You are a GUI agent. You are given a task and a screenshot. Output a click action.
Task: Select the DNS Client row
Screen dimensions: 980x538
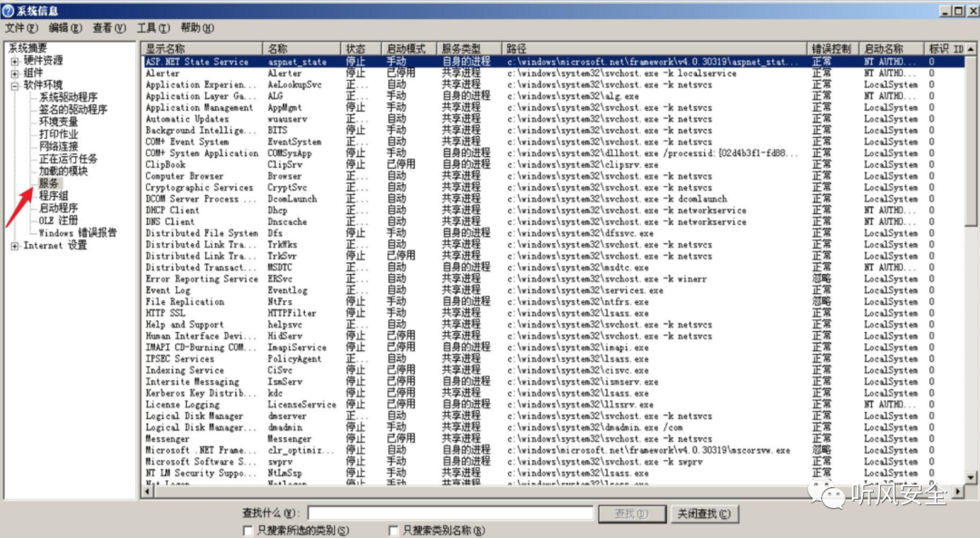click(x=554, y=222)
